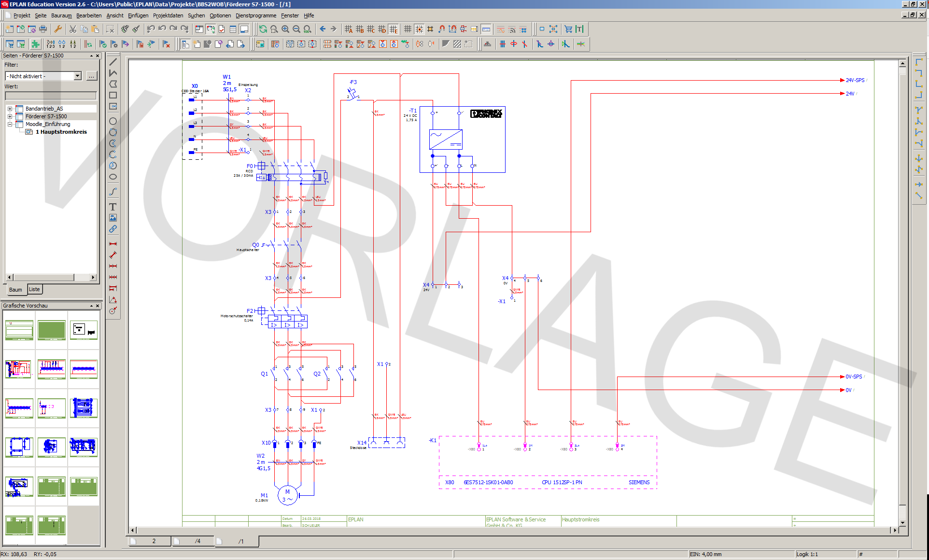
Task: Toggle object snap magnet icon
Action: (441, 29)
